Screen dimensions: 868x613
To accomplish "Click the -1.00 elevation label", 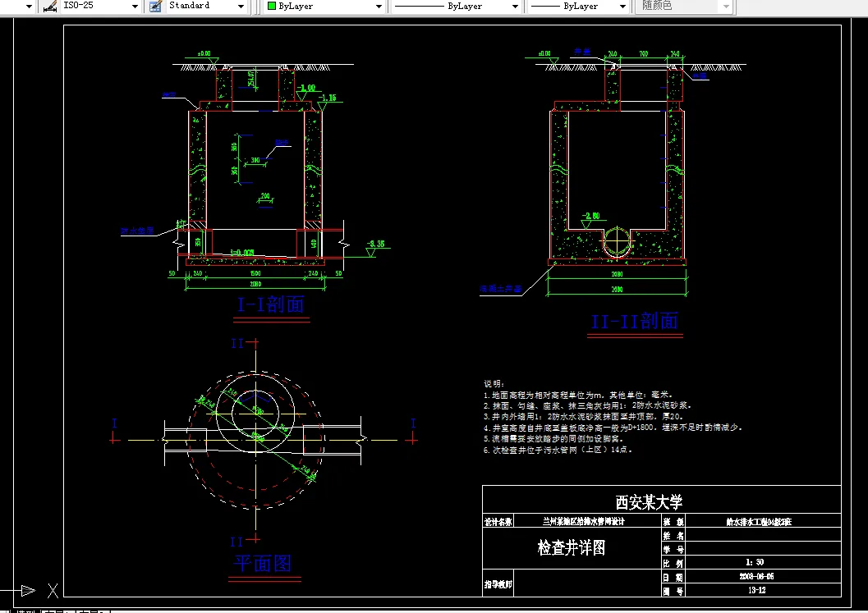I will coord(306,88).
